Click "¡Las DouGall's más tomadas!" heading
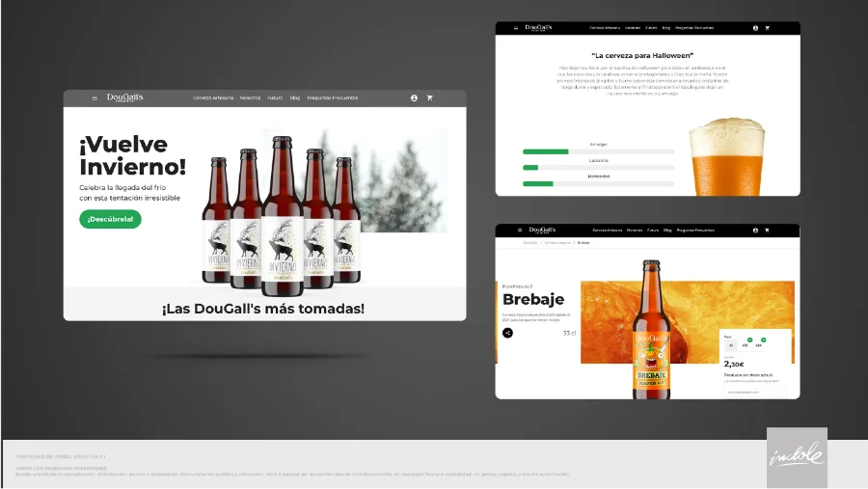868x489 pixels. (263, 309)
